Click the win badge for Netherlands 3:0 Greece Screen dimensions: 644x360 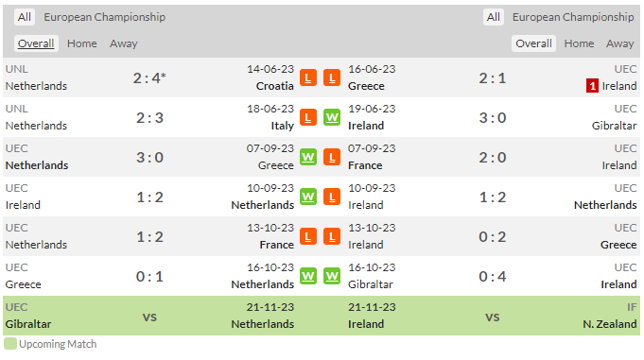tap(308, 157)
